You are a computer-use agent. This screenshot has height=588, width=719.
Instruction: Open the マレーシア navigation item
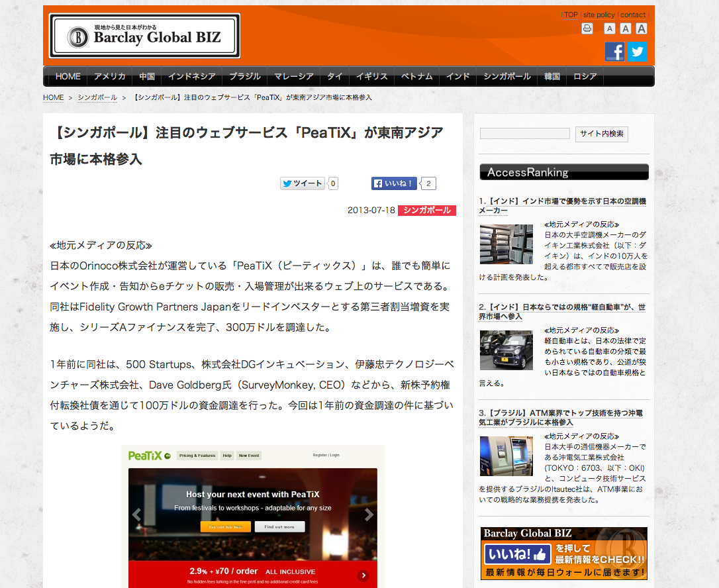pos(294,76)
